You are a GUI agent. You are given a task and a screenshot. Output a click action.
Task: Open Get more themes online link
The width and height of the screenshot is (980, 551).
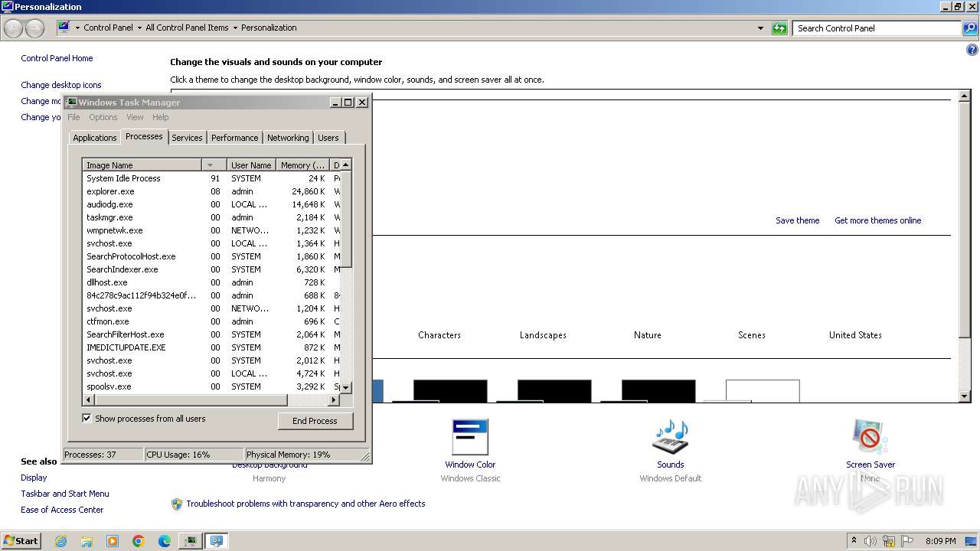point(877,220)
